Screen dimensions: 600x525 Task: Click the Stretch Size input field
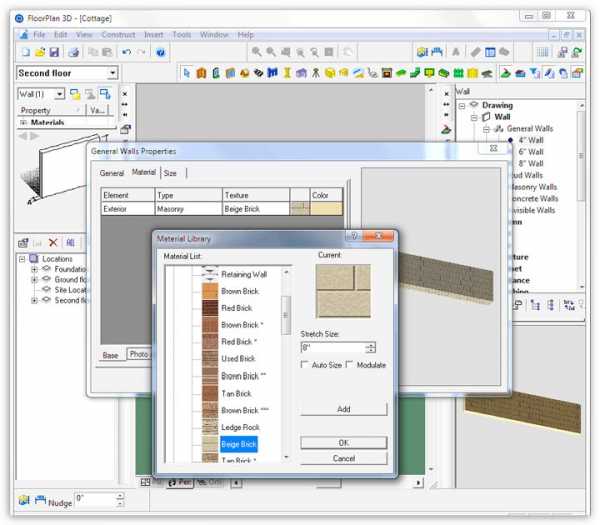point(332,347)
